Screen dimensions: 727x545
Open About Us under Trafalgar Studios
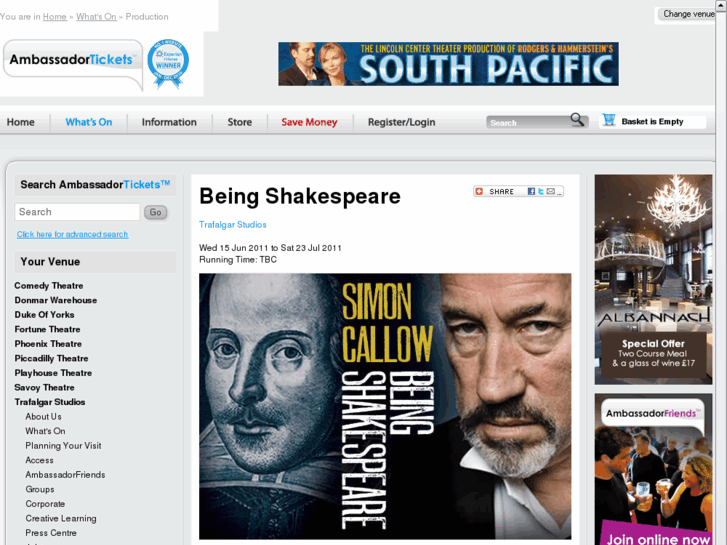pos(44,417)
